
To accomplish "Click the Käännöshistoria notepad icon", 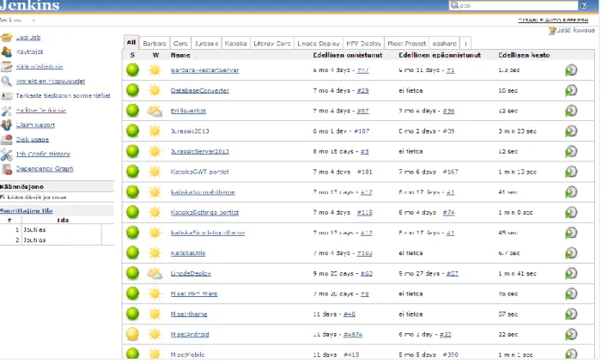I will pos(7,66).
